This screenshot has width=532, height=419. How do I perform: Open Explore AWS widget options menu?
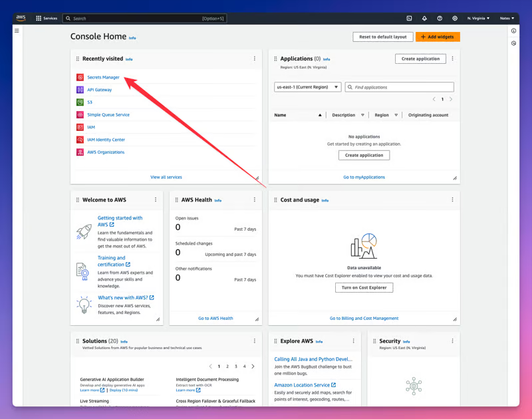coord(354,341)
